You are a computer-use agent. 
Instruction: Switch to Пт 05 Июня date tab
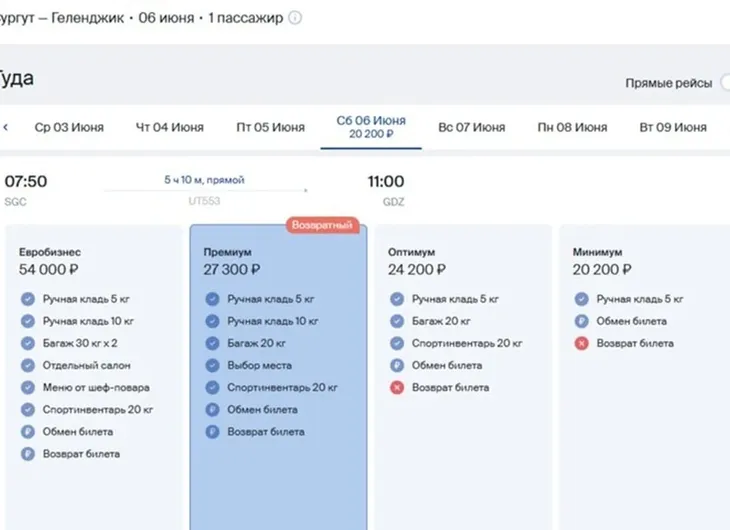pos(271,127)
